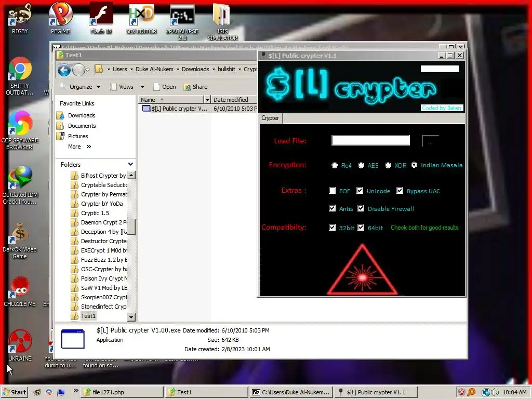Select Bifrost Crypter folder in tree
This screenshot has width=532, height=399.
[98, 176]
